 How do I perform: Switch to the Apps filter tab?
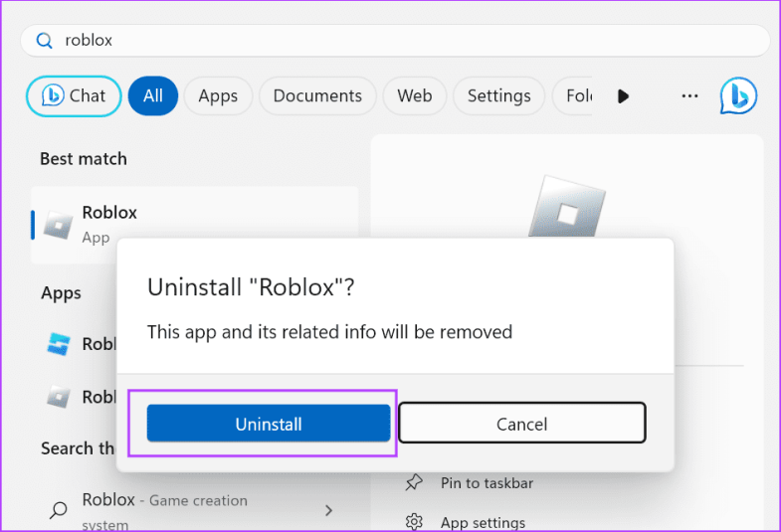point(218,96)
